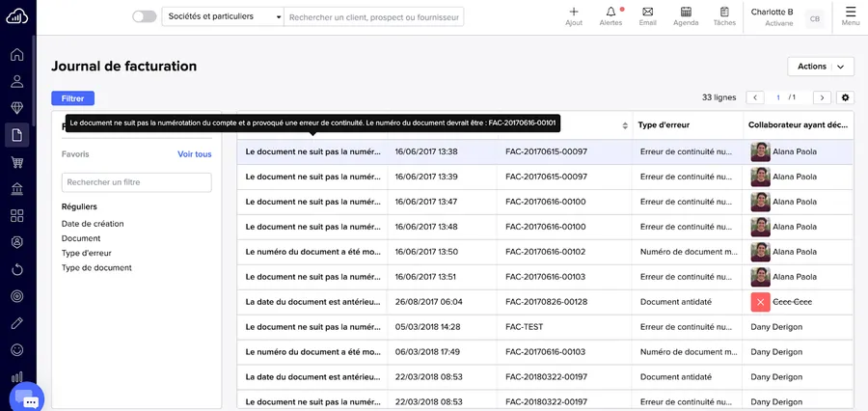This screenshot has height=411, width=868.
Task: Click the Favoris section label
Action: pos(74,154)
